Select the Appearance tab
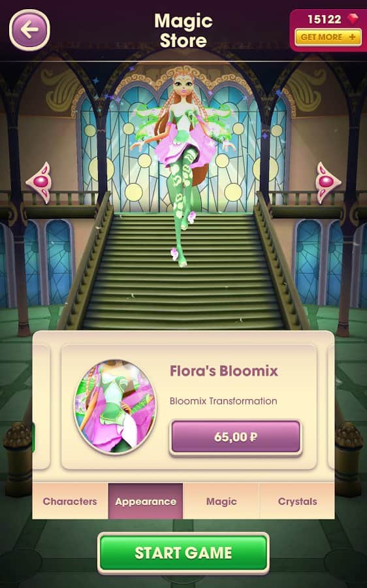 coord(146,501)
